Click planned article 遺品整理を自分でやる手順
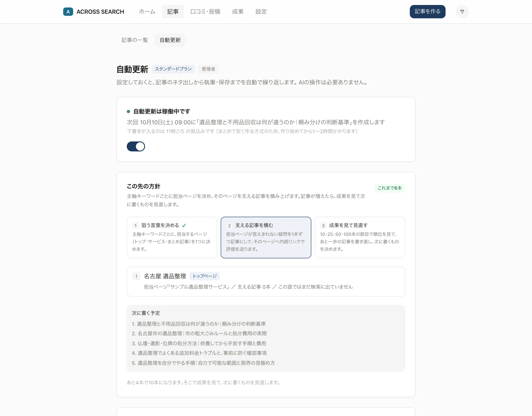 click(203, 363)
